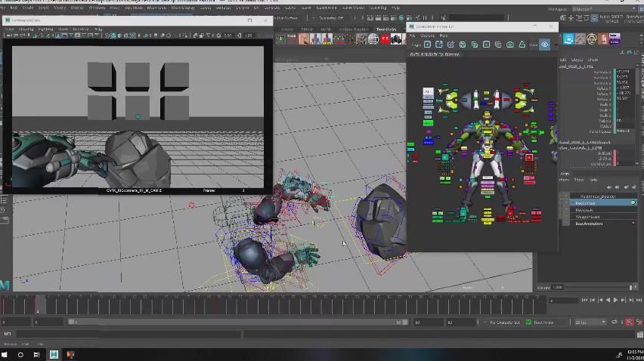Toggle the loop playback icon
This screenshot has height=361, width=644.
click(615, 322)
